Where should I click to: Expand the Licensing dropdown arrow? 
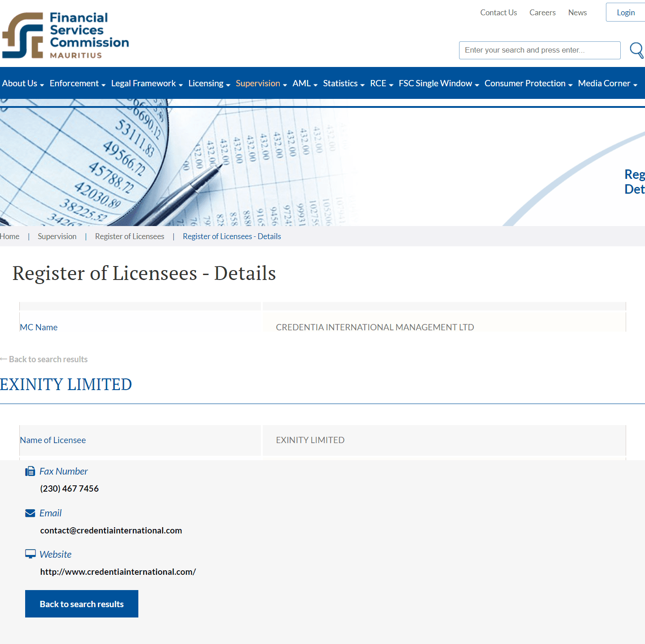(228, 85)
